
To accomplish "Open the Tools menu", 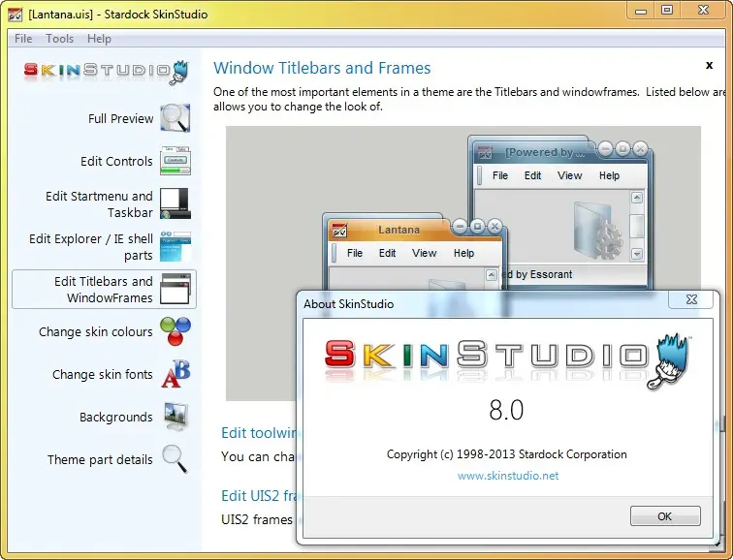I will (x=59, y=39).
